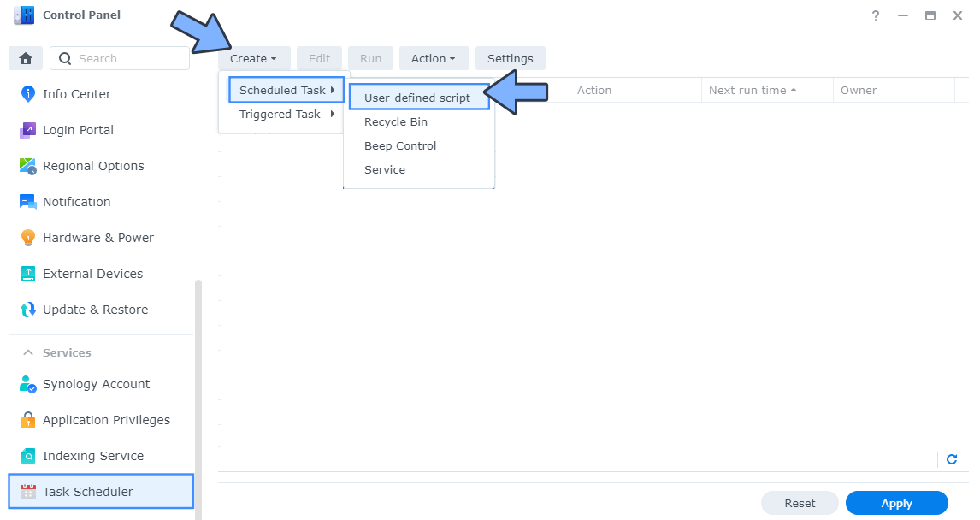This screenshot has width=980, height=520.
Task: Open Update & Restore page
Action: pos(95,310)
